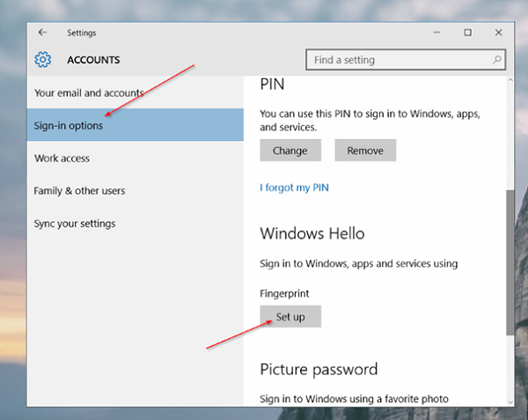The height and width of the screenshot is (420, 528).
Task: Click the Accounts gear icon
Action: coord(43,60)
